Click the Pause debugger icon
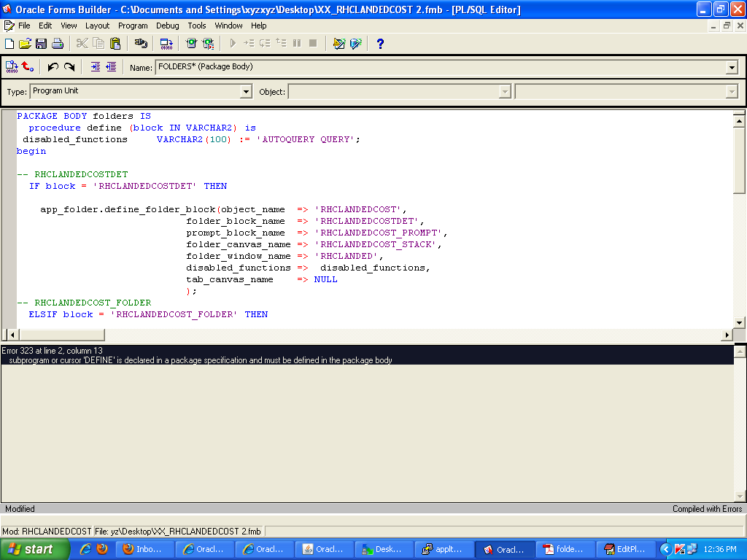This screenshot has height=560, width=747. pyautogui.click(x=298, y=44)
